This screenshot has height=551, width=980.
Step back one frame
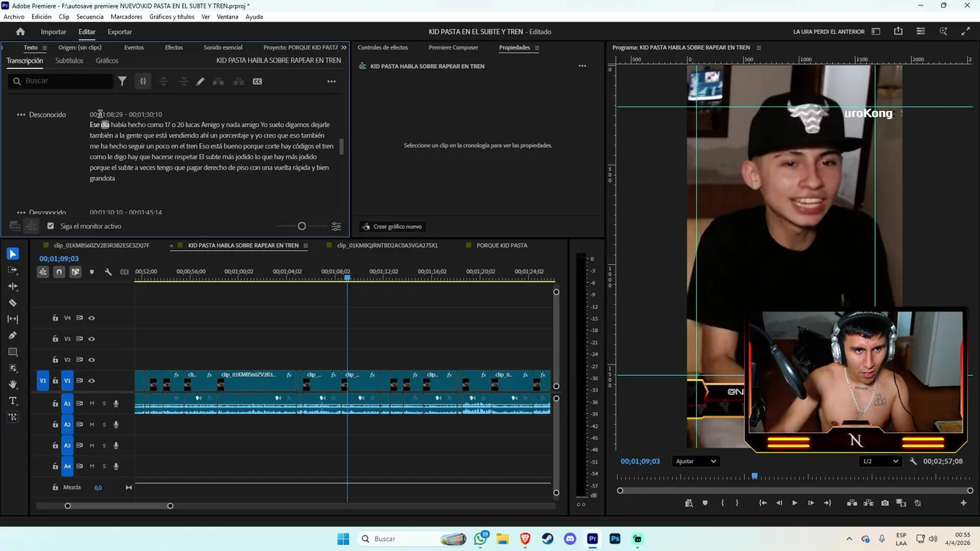pos(779,503)
